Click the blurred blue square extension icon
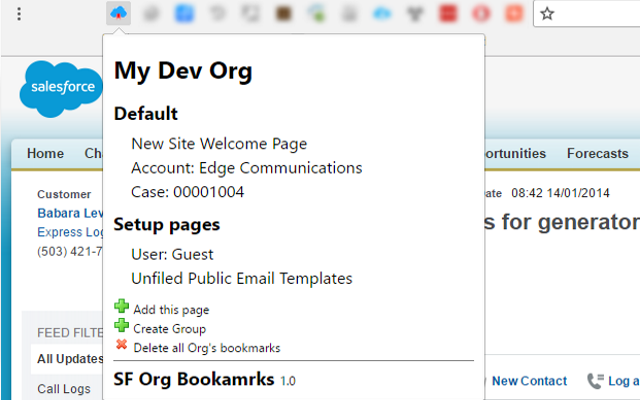This screenshot has height=400, width=640. pyautogui.click(x=184, y=13)
